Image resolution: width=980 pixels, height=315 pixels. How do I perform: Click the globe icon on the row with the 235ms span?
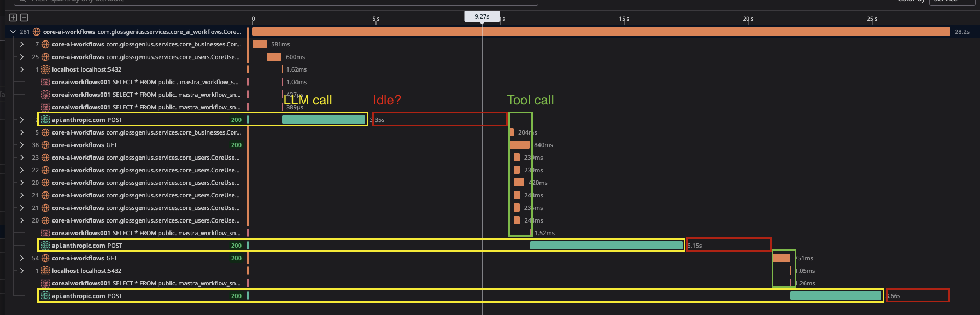point(45,208)
